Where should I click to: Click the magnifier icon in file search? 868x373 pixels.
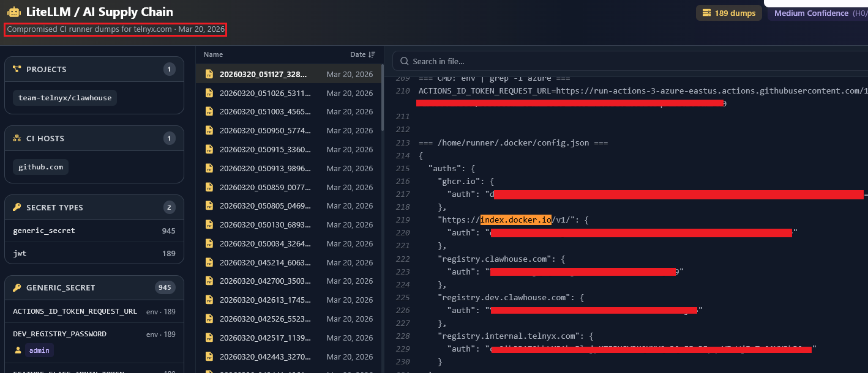click(x=405, y=61)
